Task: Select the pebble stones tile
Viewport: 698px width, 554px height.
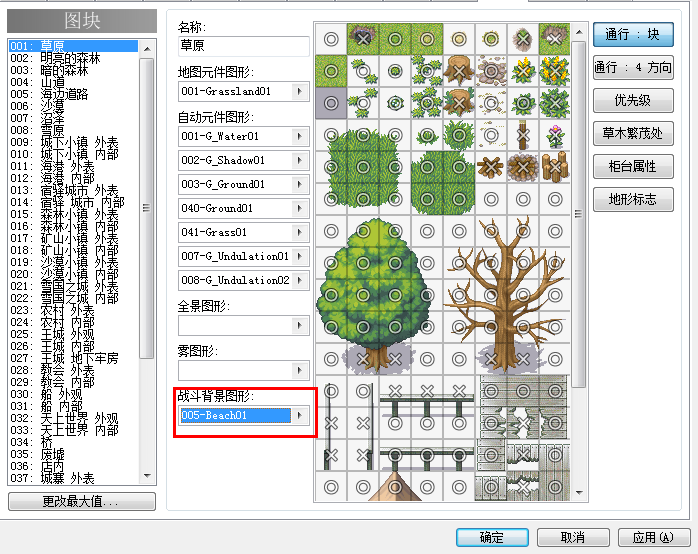Action: pyautogui.click(x=491, y=71)
